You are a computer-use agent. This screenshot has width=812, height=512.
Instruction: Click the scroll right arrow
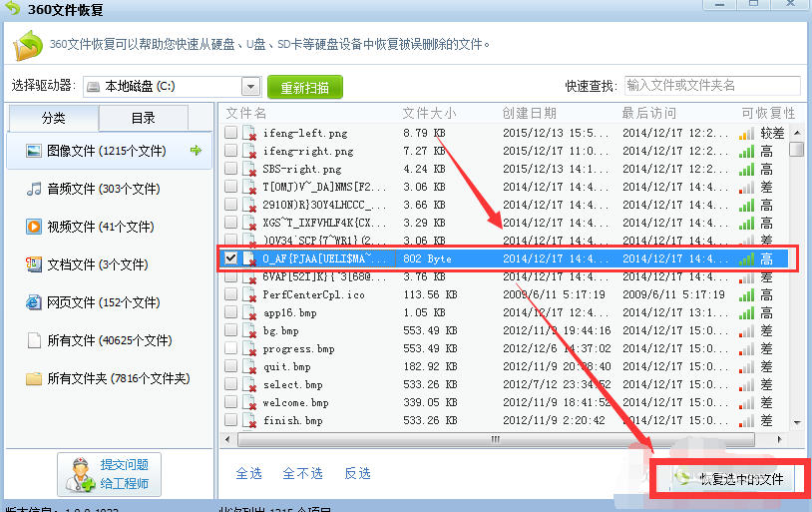click(x=780, y=439)
